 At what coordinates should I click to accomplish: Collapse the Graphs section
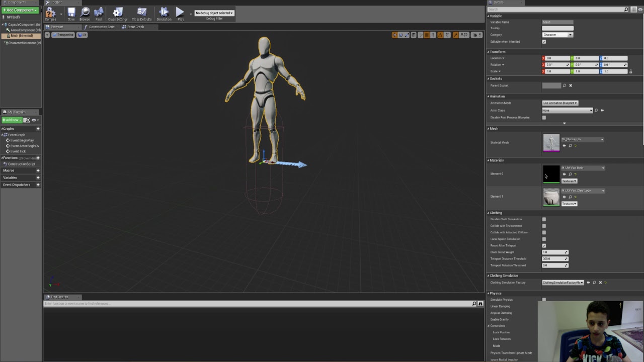click(x=2, y=129)
